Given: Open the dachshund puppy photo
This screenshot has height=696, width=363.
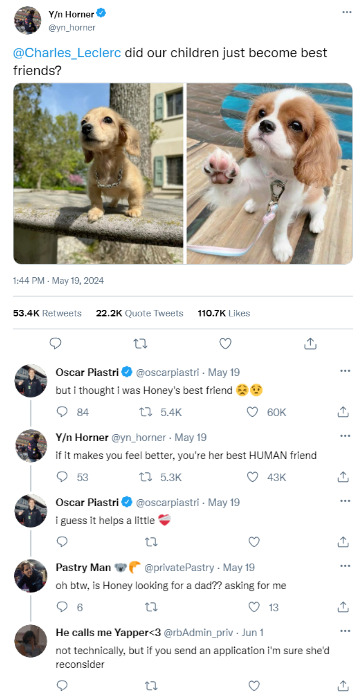Looking at the screenshot, I should (98, 174).
